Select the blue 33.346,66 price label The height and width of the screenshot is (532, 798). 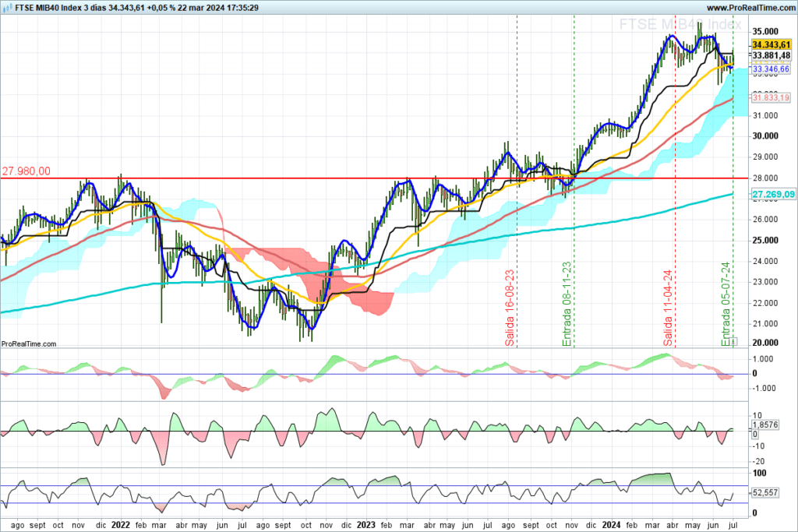point(771,69)
